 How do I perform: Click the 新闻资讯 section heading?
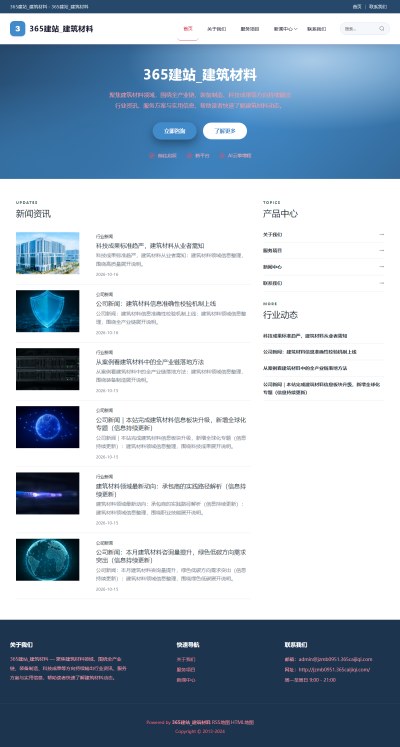(x=33, y=214)
